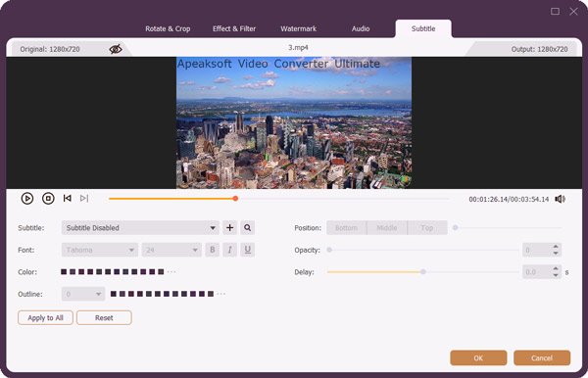The width and height of the screenshot is (588, 378).
Task: Switch to Effect & Filter tab
Action: click(234, 28)
